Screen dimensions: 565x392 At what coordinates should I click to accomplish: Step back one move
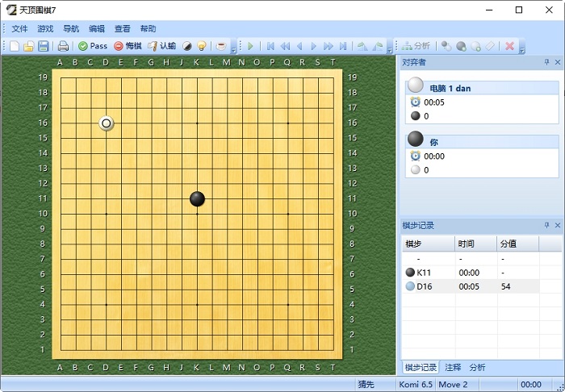click(x=299, y=46)
